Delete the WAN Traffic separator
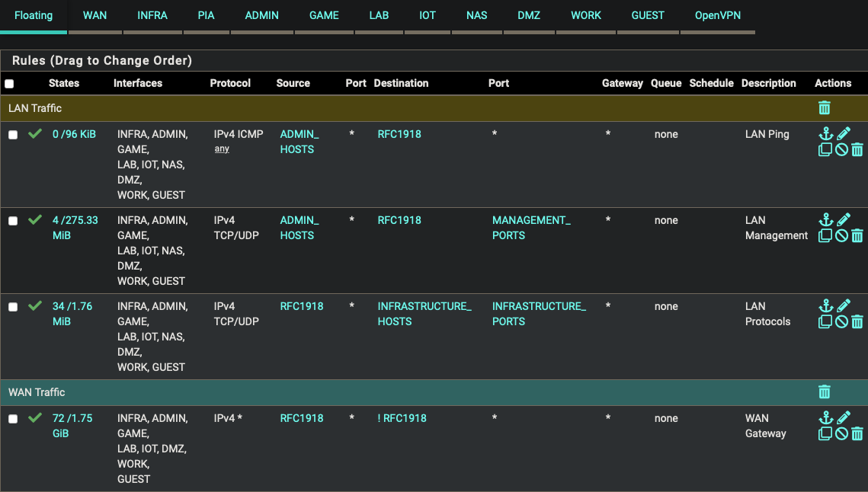This screenshot has width=868, height=492. pos(824,392)
